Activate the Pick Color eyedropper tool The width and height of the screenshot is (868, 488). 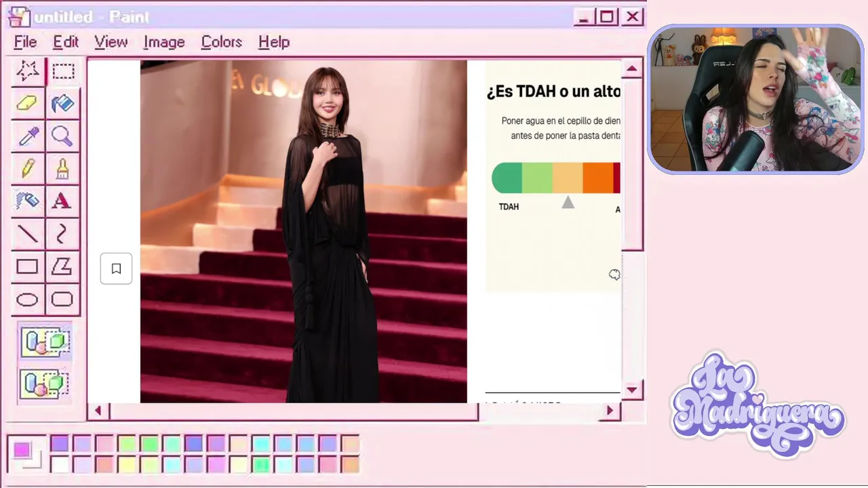pos(28,136)
